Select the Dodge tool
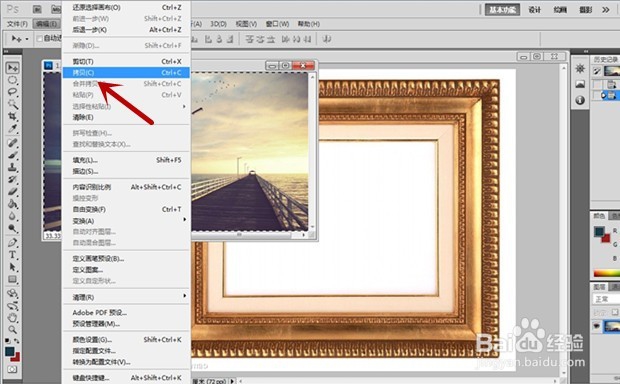The height and width of the screenshot is (384, 620). coord(13,229)
